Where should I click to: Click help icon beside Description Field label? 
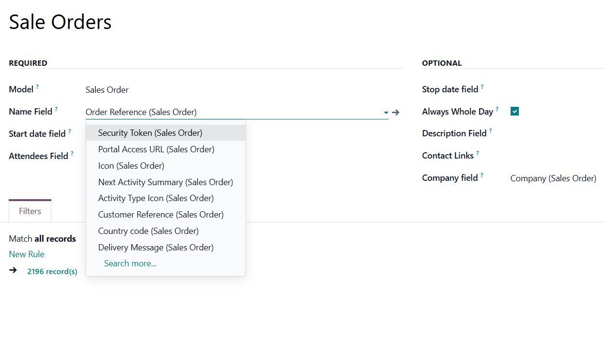(490, 131)
